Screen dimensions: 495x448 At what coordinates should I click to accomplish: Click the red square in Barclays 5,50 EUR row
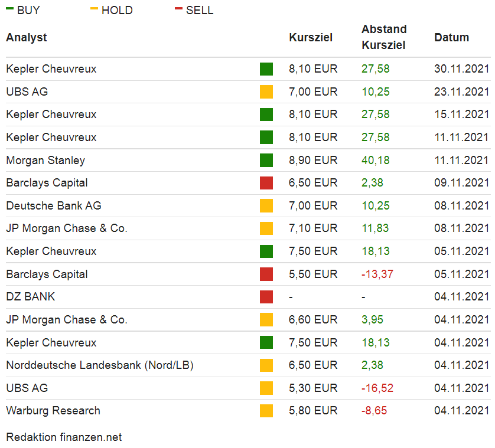(x=266, y=274)
